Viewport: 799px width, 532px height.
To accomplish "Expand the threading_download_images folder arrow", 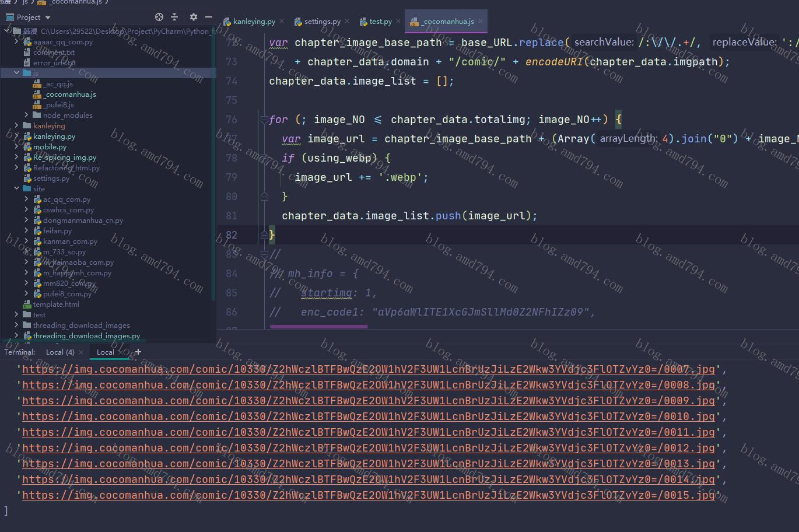I will tap(16, 325).
